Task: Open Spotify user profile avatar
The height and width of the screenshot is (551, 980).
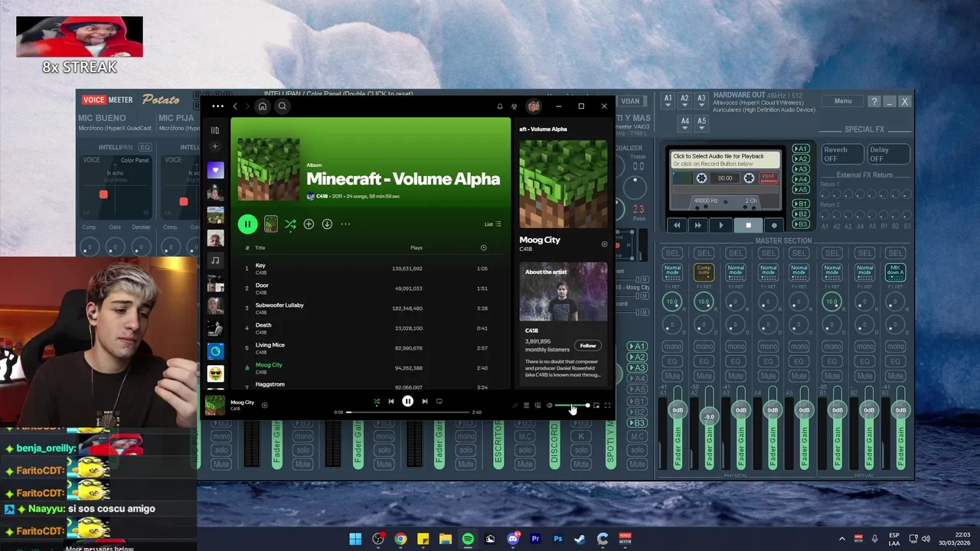Action: [534, 106]
